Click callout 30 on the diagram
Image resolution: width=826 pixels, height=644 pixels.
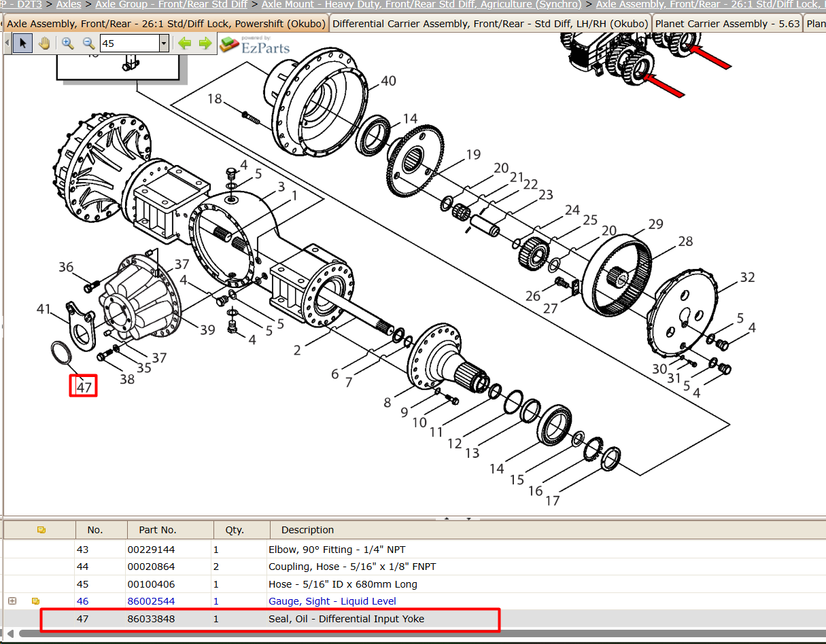(x=659, y=369)
